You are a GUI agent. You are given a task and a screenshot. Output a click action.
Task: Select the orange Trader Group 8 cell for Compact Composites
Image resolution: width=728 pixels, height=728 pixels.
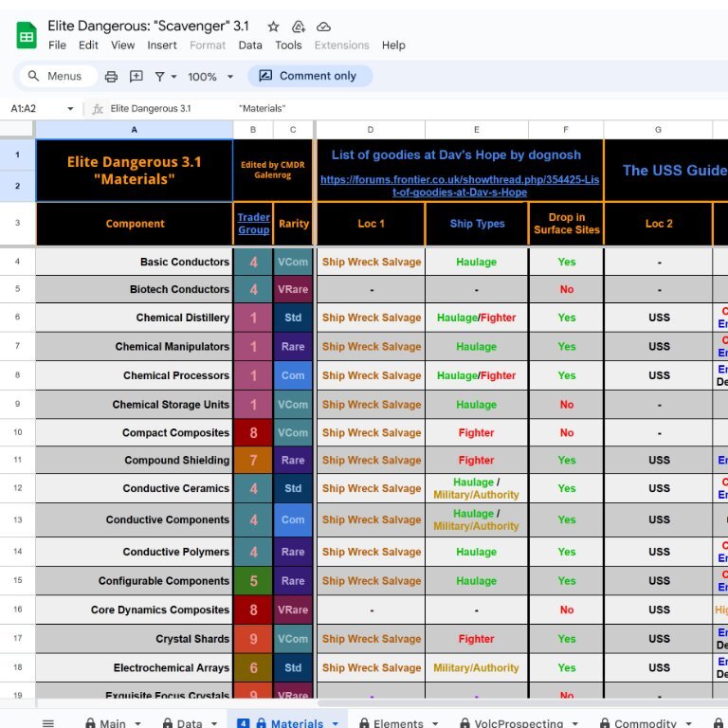pyautogui.click(x=253, y=433)
